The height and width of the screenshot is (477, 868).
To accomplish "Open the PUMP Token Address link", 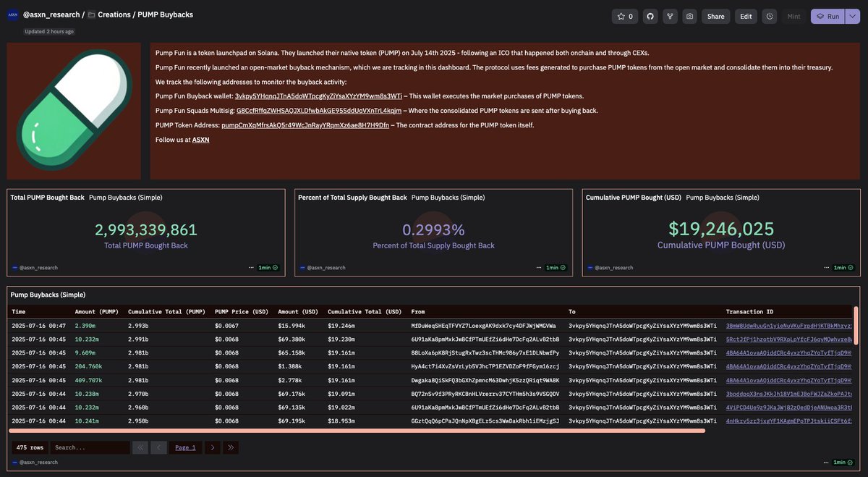I will point(305,125).
